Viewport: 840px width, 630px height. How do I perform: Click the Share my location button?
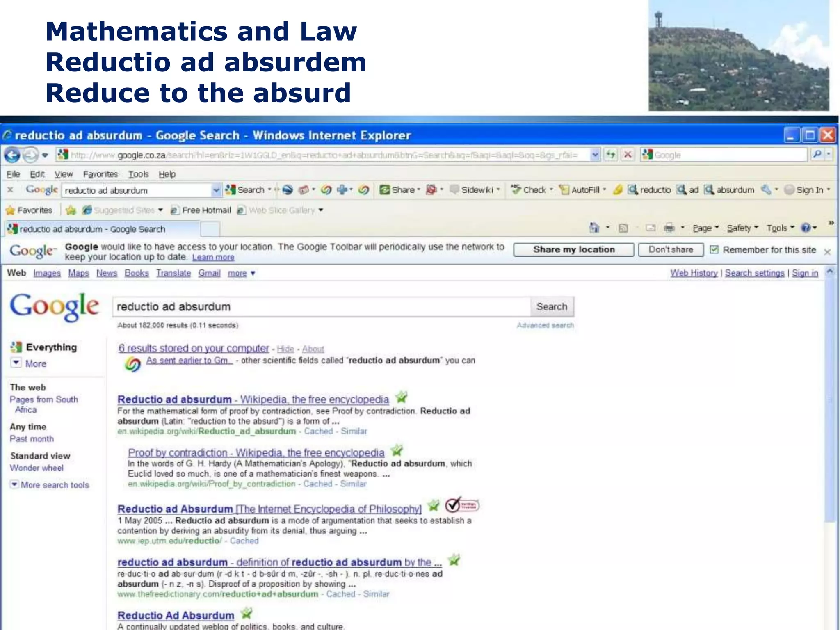(x=573, y=250)
